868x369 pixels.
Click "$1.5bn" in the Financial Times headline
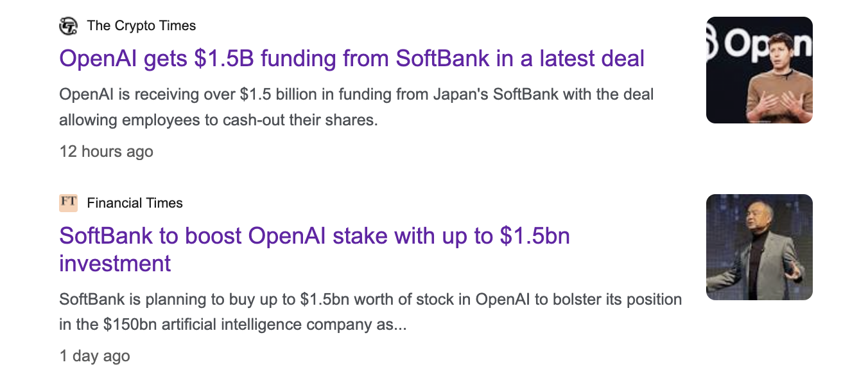[x=535, y=237]
